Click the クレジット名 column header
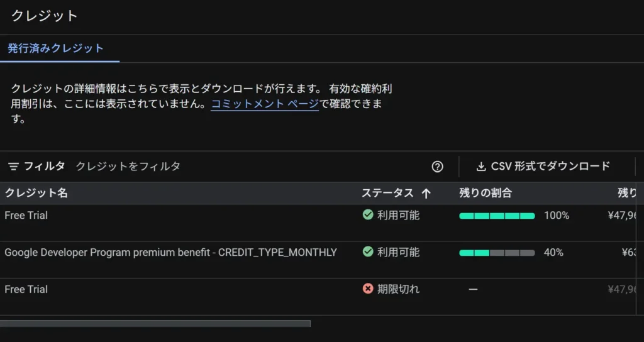Screen dimensions: 644x342 pos(36,193)
